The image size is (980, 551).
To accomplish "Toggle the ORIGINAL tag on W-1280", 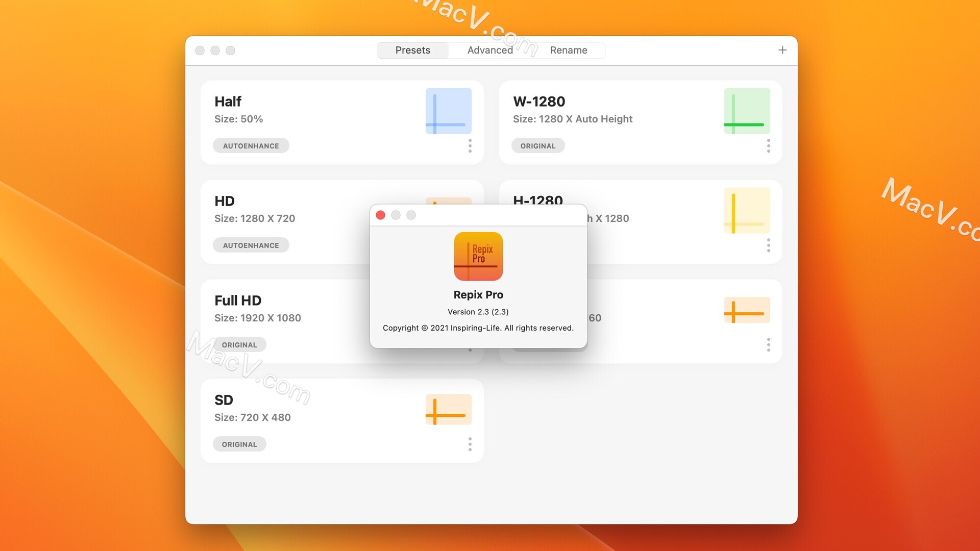I will coord(538,145).
